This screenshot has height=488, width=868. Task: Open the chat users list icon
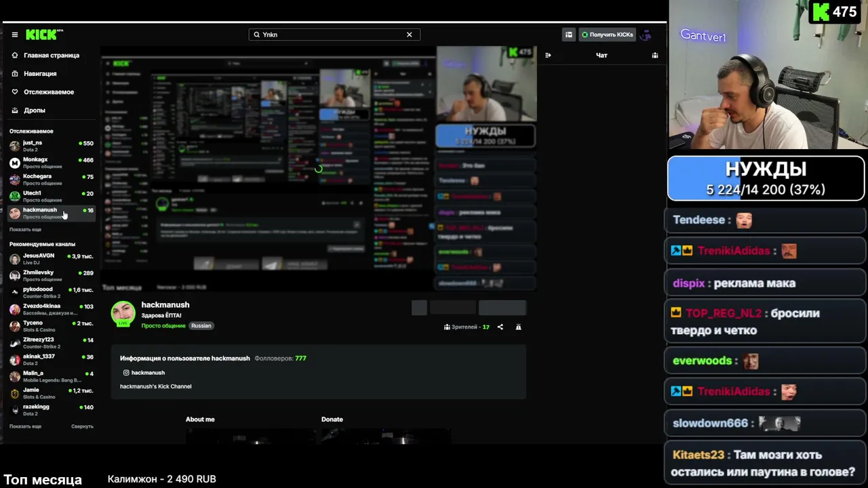pos(655,56)
